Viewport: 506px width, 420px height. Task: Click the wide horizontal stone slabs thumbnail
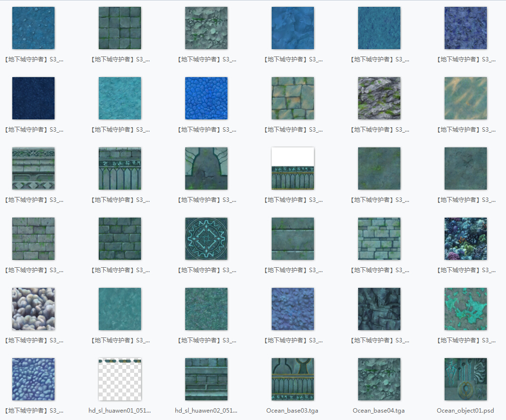[293, 239]
